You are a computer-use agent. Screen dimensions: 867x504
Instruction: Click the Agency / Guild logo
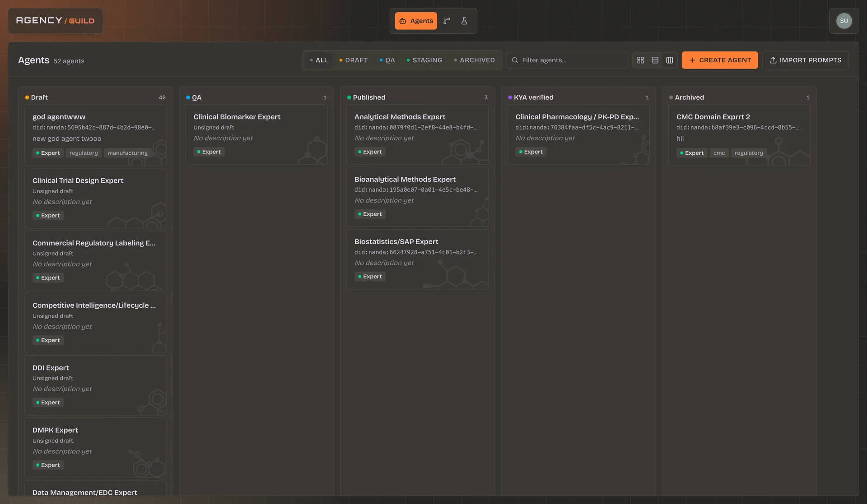(x=55, y=21)
